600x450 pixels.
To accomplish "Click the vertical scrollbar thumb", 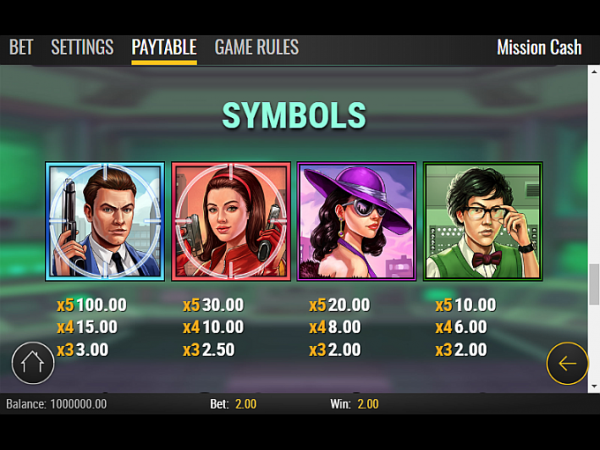I will [594, 284].
